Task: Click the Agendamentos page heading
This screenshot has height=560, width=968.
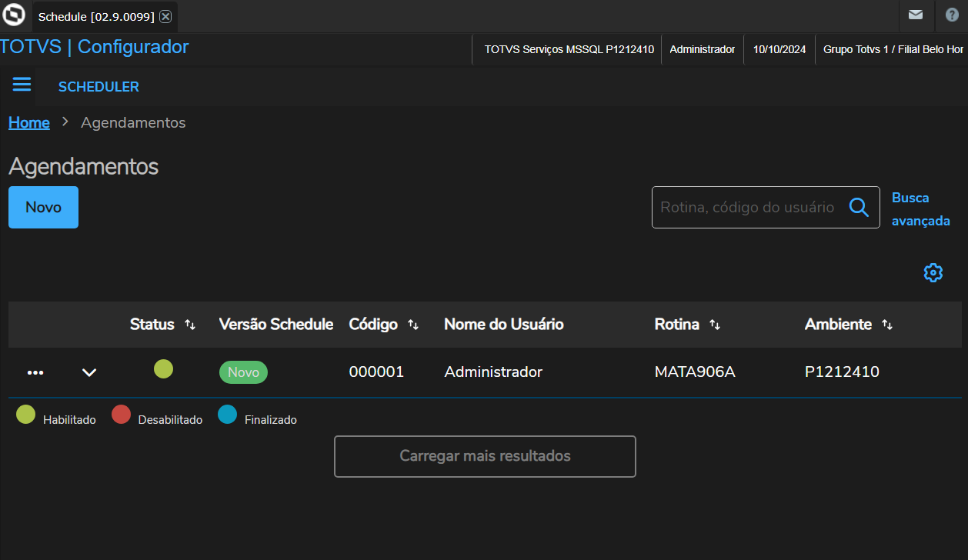Action: point(83,166)
